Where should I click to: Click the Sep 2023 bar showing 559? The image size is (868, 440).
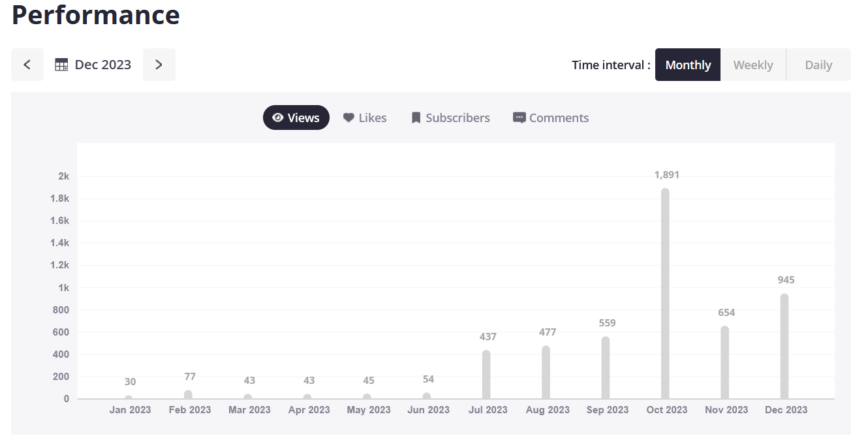pyautogui.click(x=606, y=368)
